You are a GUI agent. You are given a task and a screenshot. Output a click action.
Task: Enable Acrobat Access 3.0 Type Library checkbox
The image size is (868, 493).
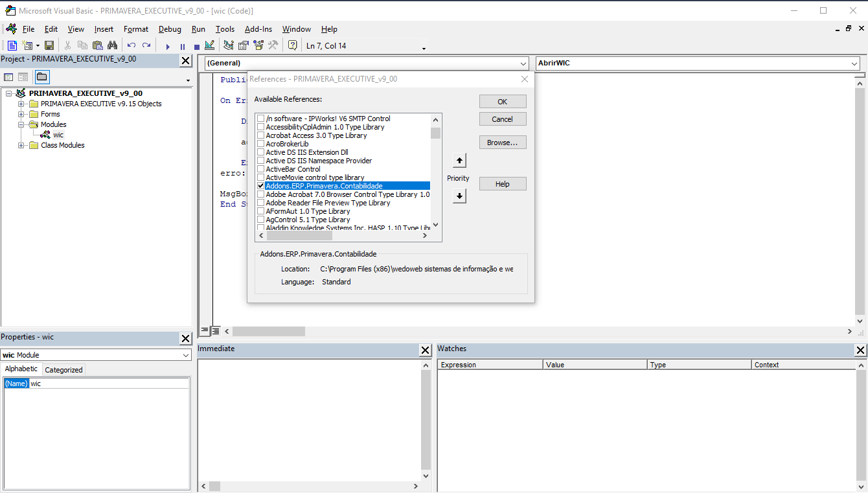pyautogui.click(x=261, y=135)
